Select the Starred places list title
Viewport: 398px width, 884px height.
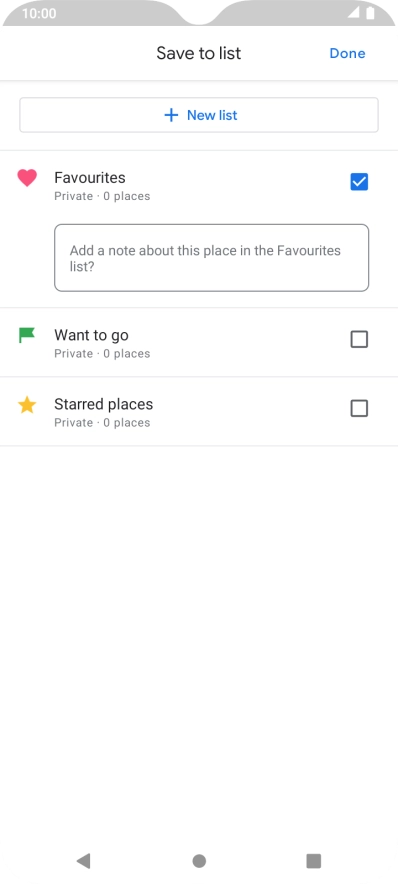tap(104, 404)
